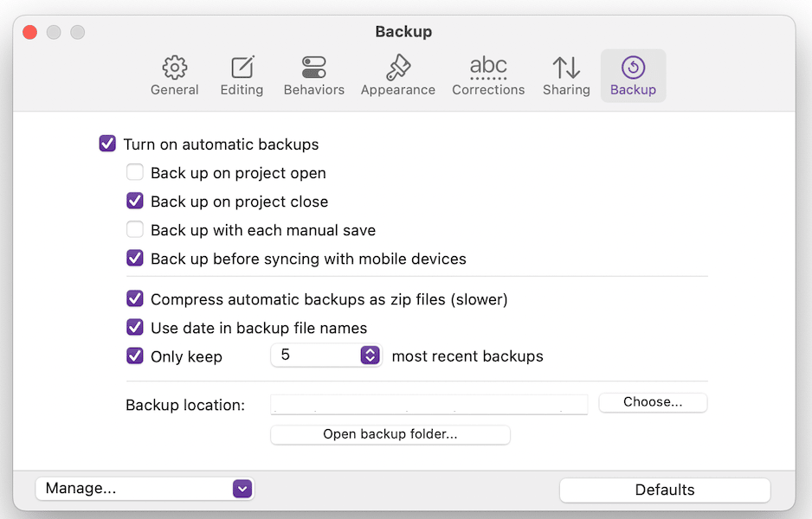Uncheck Compress automatic backups as zip files
This screenshot has width=812, height=519.
point(135,298)
